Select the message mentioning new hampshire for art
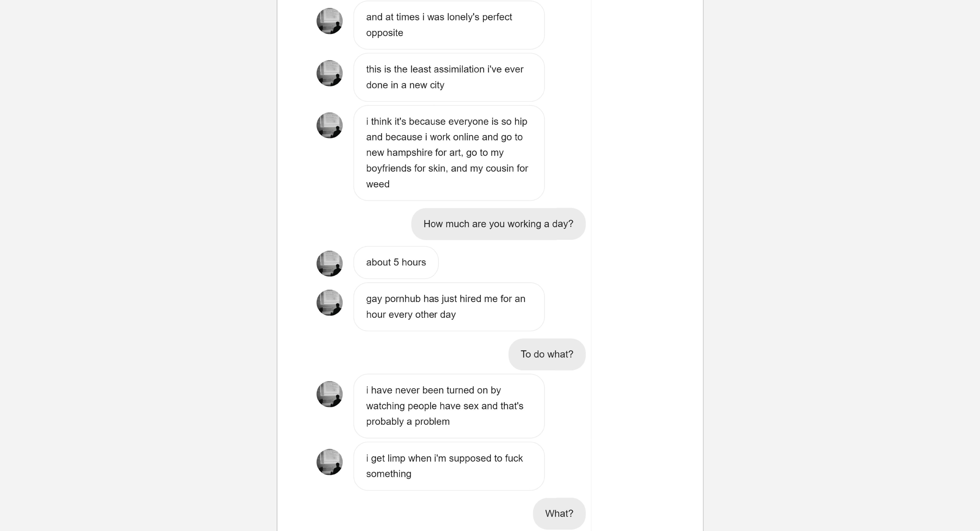The height and width of the screenshot is (531, 980). tap(449, 153)
